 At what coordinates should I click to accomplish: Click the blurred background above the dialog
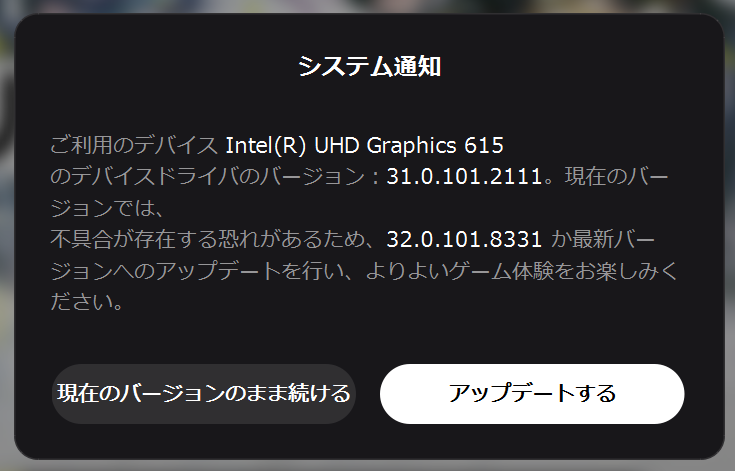(x=368, y=6)
